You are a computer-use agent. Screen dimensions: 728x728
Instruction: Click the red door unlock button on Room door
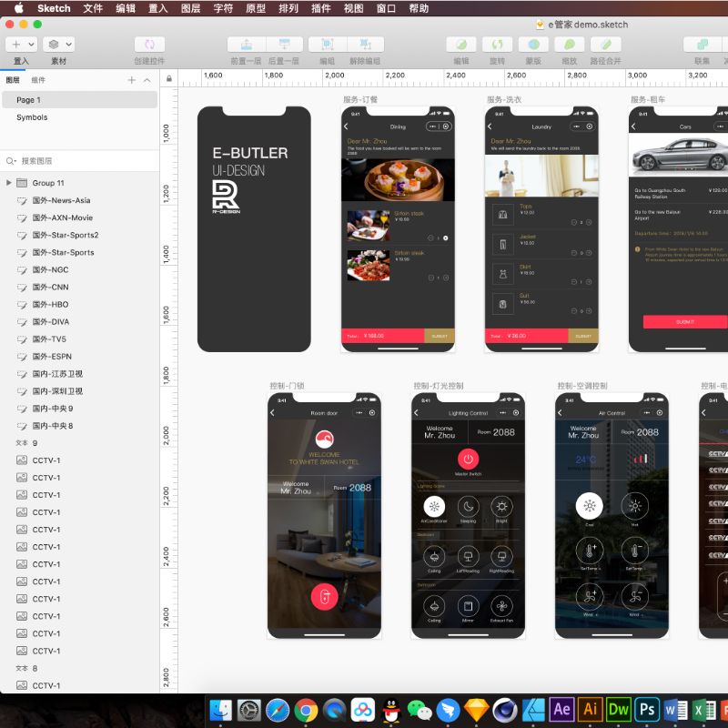click(324, 596)
